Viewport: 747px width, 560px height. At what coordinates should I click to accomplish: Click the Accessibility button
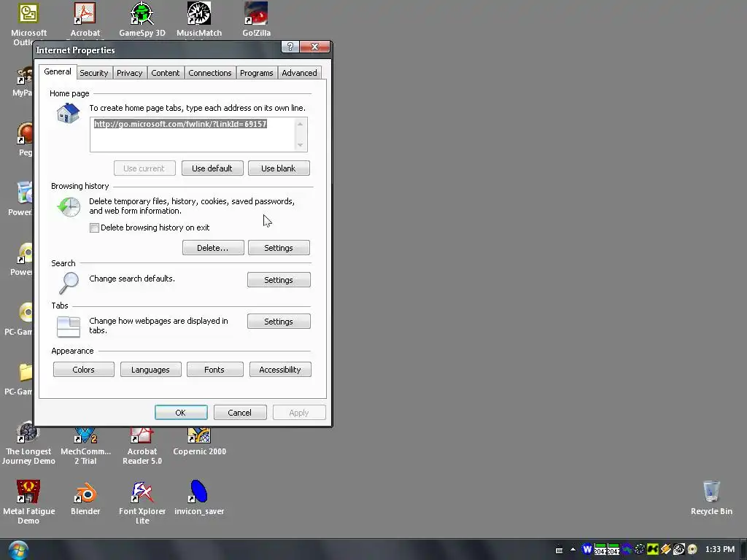click(280, 370)
